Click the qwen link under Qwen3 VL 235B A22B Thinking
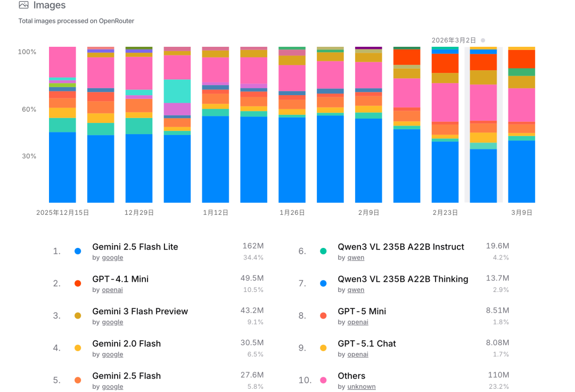The height and width of the screenshot is (392, 575). (x=356, y=290)
